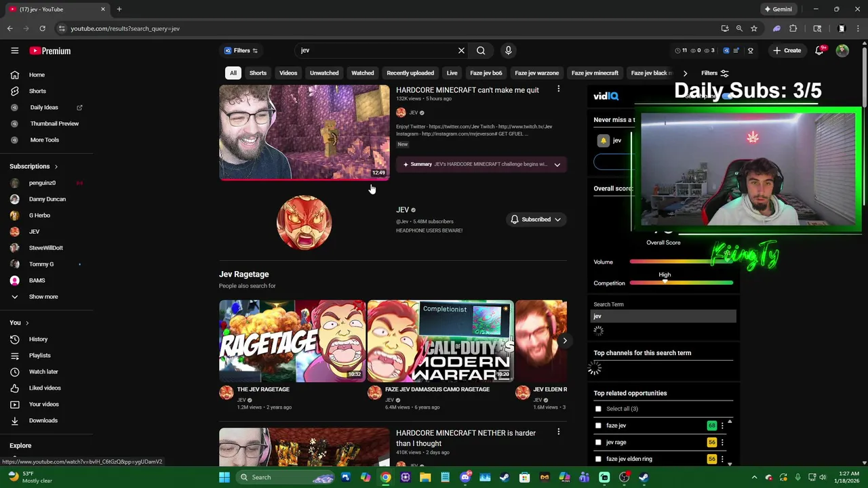
Task: Open the SteveWillDoIt subscription channel
Action: [x=45, y=248]
